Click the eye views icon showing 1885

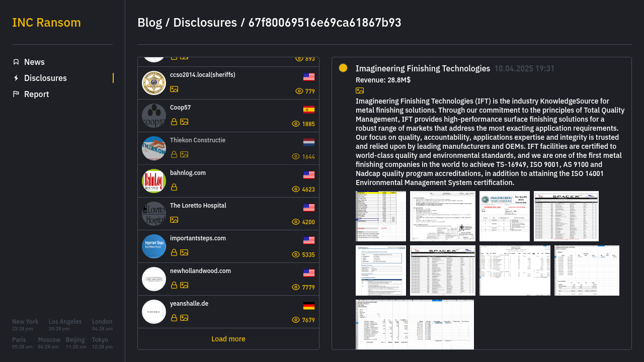[x=296, y=124]
